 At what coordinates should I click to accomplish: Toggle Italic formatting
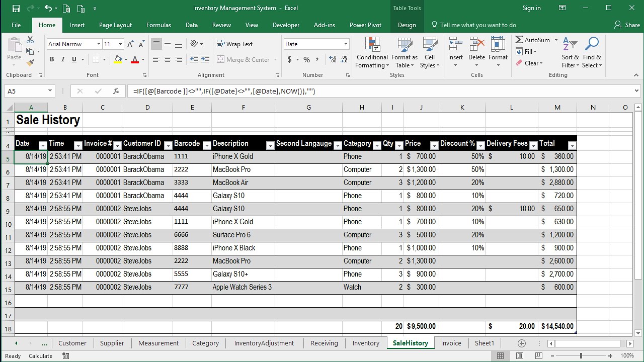click(x=63, y=59)
